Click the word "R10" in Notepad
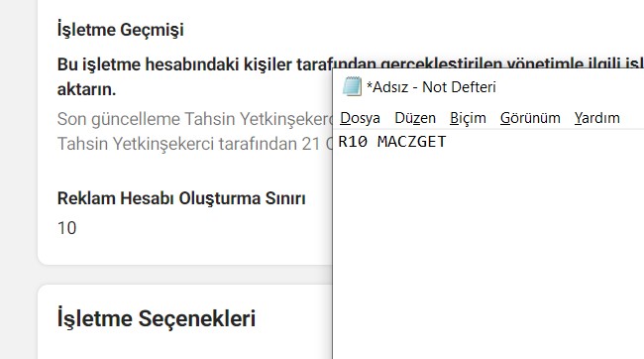This screenshot has width=644, height=359. (353, 142)
